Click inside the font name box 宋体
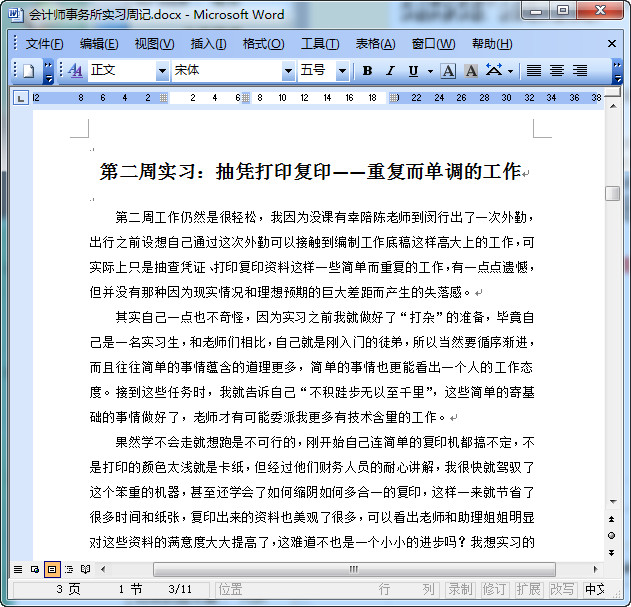Image resolution: width=631 pixels, height=607 pixels. click(x=227, y=70)
